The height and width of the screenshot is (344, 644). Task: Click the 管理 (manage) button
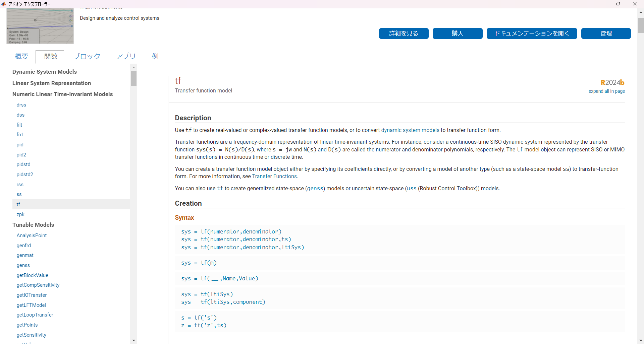[x=606, y=33]
